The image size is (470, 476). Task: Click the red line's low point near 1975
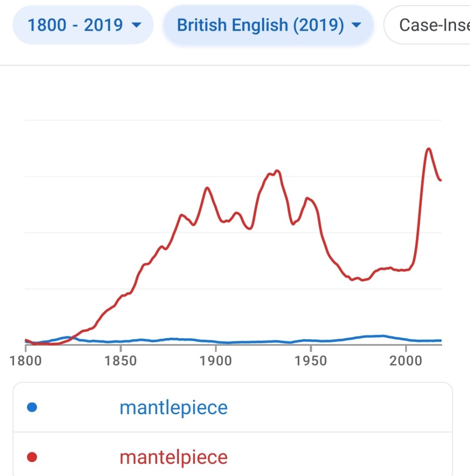tap(361, 280)
